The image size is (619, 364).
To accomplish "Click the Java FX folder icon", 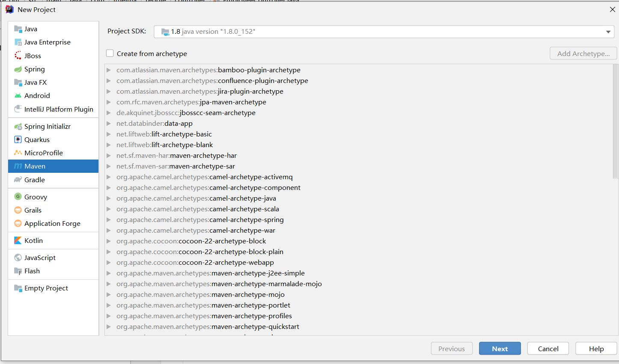I will coord(18,83).
